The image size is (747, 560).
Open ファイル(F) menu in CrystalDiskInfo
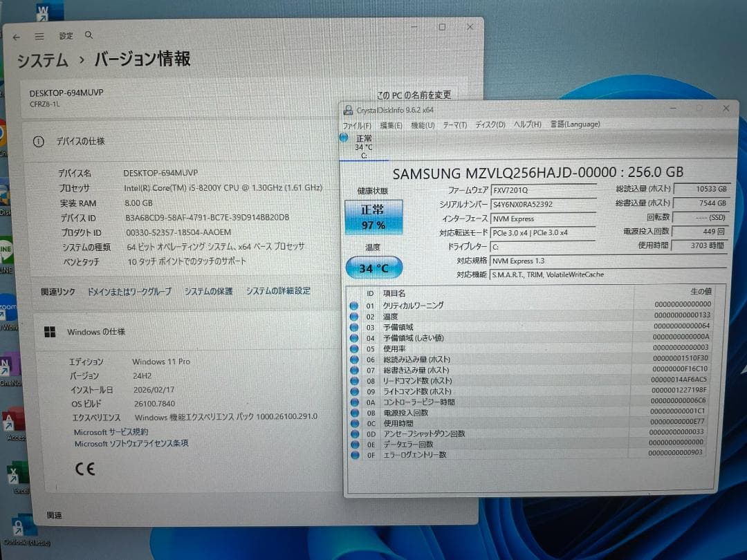tap(357, 126)
